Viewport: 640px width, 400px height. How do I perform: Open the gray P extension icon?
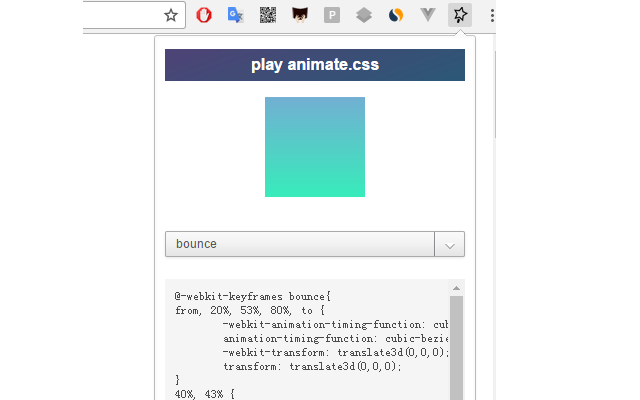pyautogui.click(x=332, y=16)
